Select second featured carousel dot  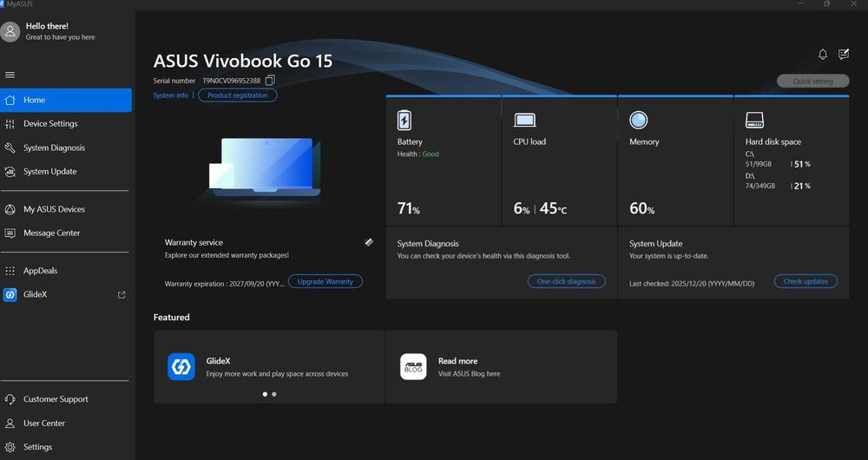274,394
